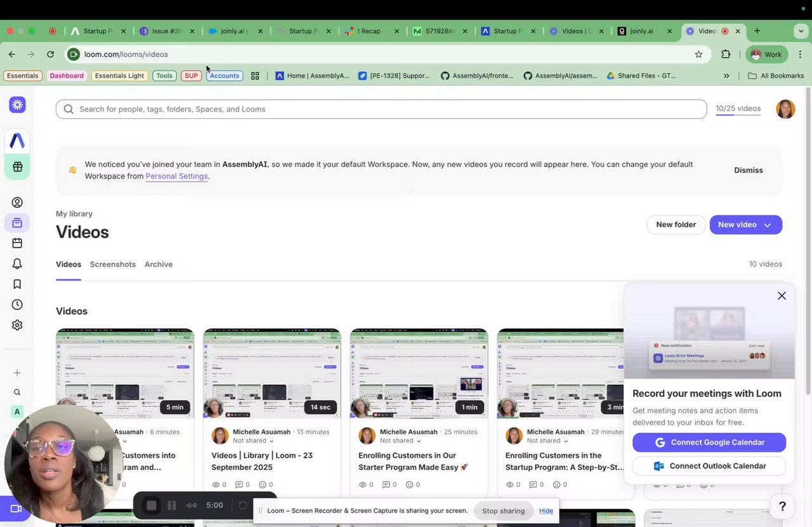Click the 10/25 videos usage indicator
Viewport: 812px width, 527px height.
point(738,109)
